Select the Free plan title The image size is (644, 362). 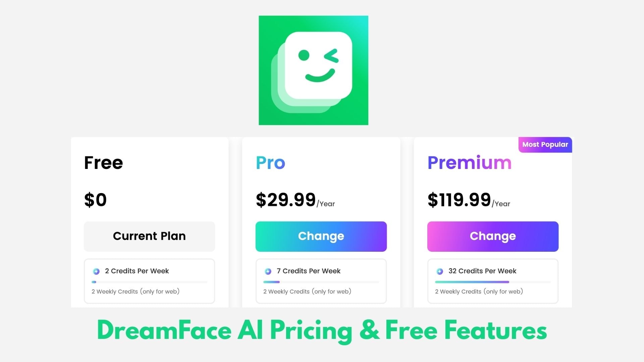tap(103, 163)
